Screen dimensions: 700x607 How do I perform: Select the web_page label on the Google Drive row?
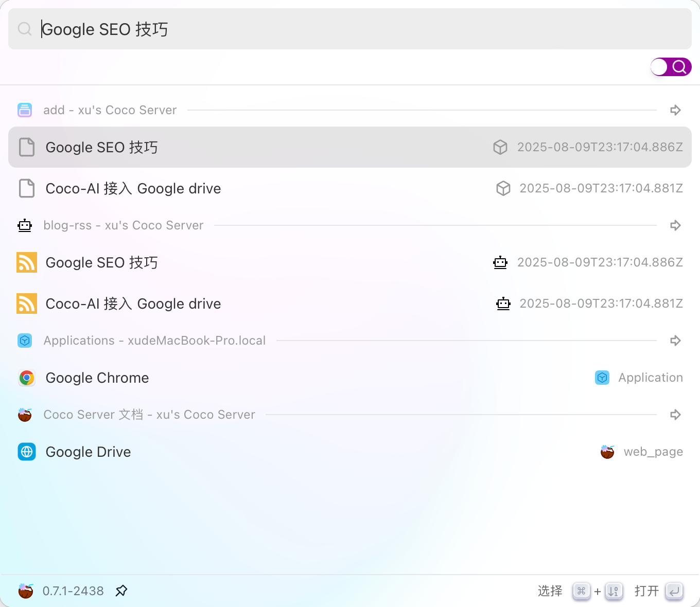[653, 452]
